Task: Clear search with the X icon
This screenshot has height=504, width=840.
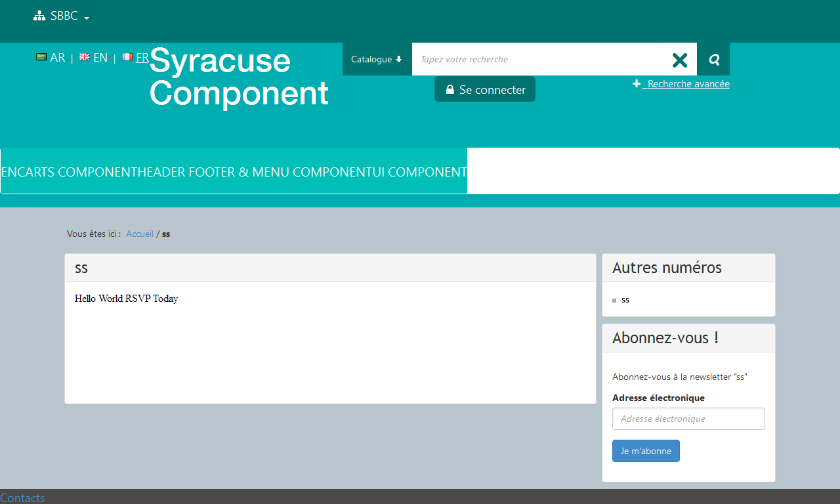Action: click(x=680, y=60)
